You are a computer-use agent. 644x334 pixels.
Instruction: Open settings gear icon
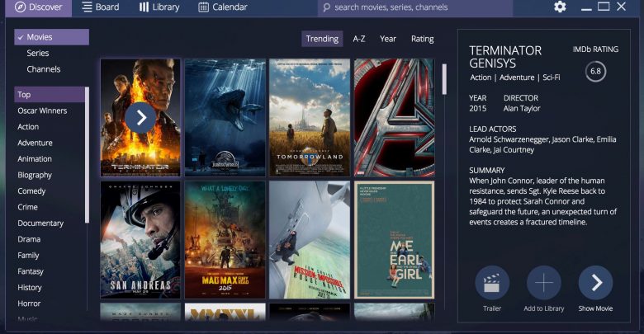pos(560,7)
